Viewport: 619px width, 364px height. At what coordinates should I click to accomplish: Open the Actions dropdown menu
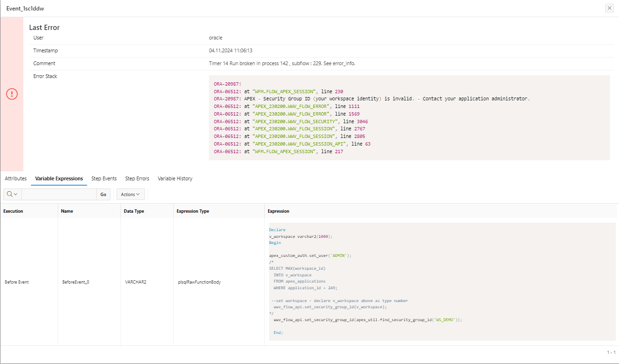pos(130,194)
